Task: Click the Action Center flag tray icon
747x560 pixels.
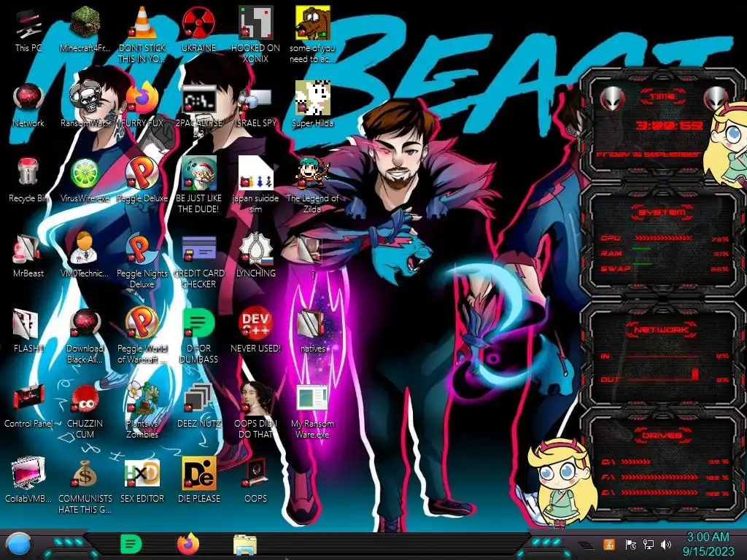Action: coord(630,544)
